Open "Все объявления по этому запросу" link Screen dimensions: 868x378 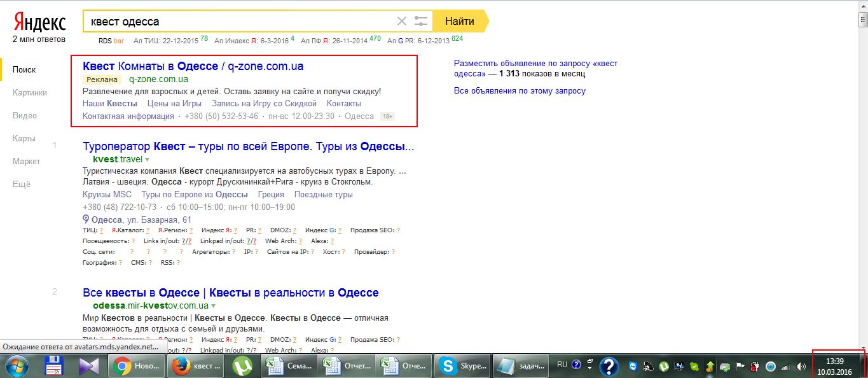click(x=520, y=90)
